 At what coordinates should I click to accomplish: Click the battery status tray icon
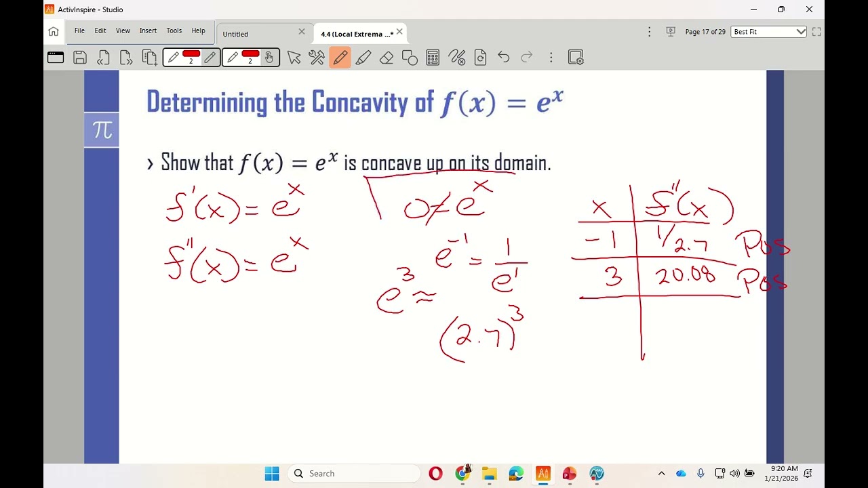pos(749,474)
